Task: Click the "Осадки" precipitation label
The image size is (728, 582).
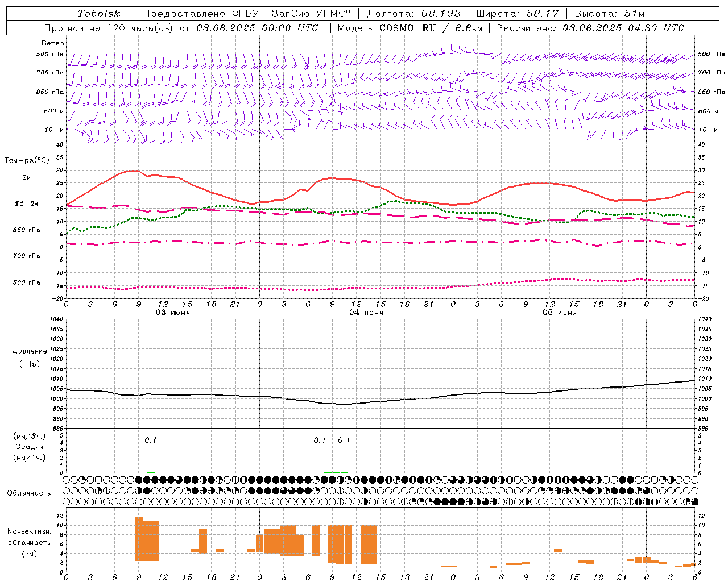Action: click(30, 447)
